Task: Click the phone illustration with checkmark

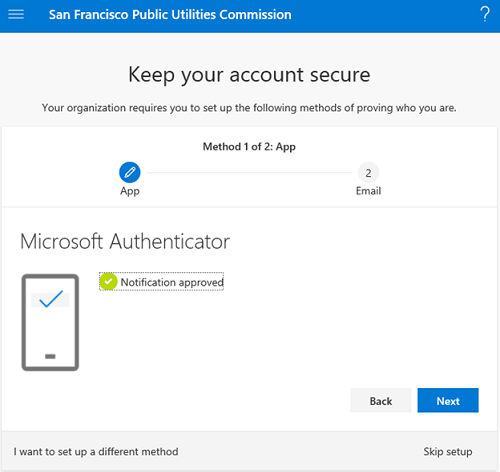Action: click(50, 322)
